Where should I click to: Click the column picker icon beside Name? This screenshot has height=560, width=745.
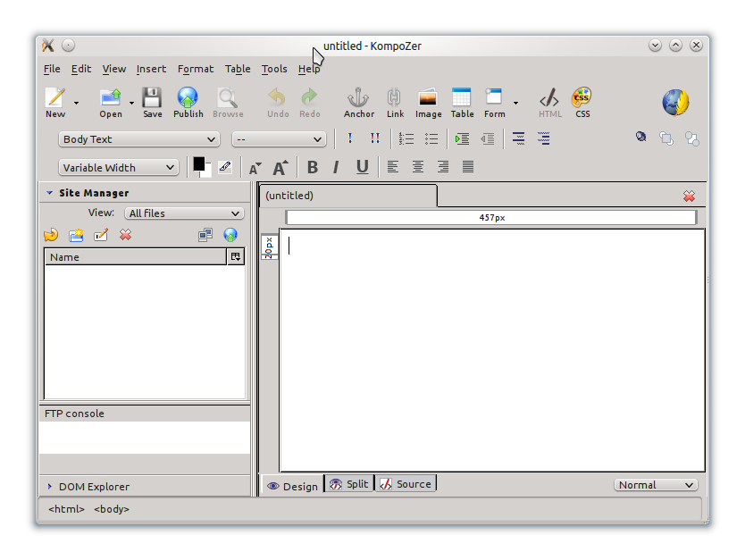pos(236,257)
